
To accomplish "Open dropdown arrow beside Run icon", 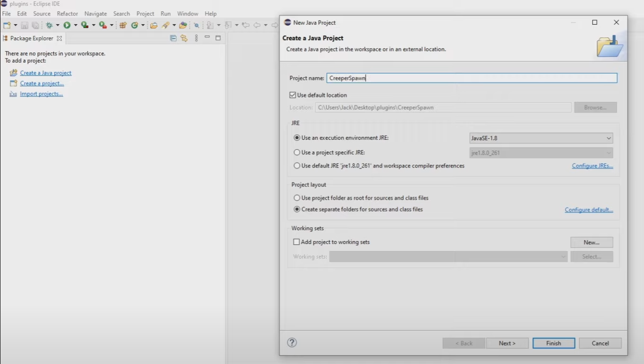I will [x=76, y=25].
